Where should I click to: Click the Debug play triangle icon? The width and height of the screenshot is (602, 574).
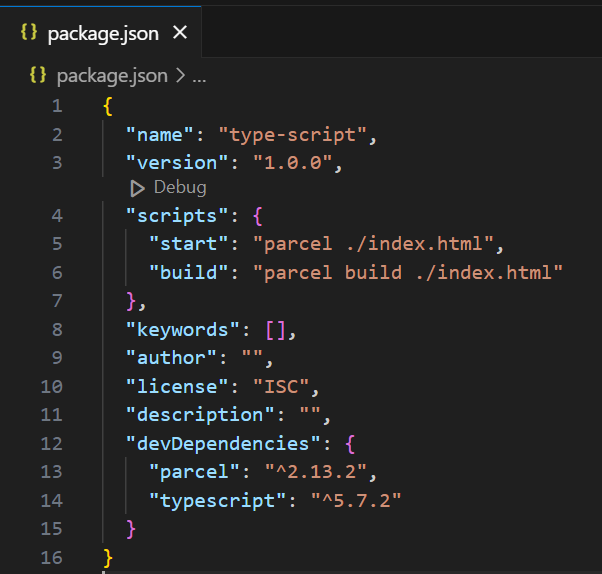tap(137, 189)
